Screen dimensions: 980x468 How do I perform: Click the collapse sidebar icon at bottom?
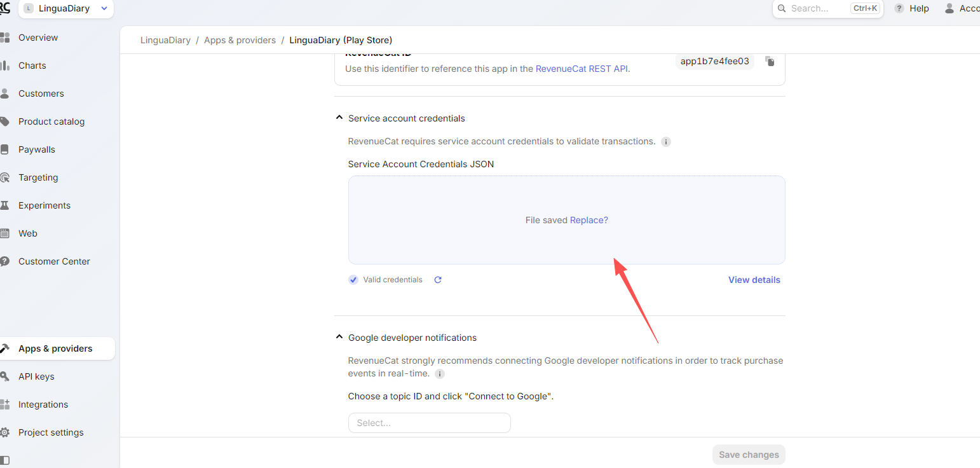click(x=5, y=460)
